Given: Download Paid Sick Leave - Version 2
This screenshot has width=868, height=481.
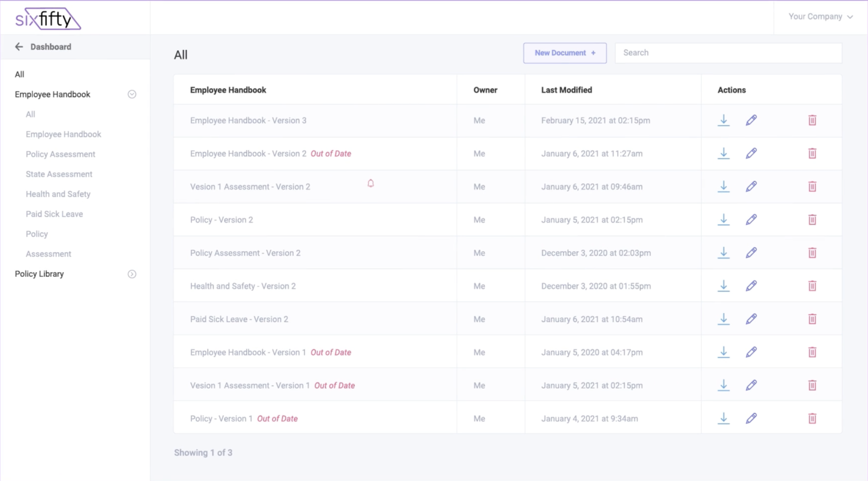Looking at the screenshot, I should click(723, 319).
